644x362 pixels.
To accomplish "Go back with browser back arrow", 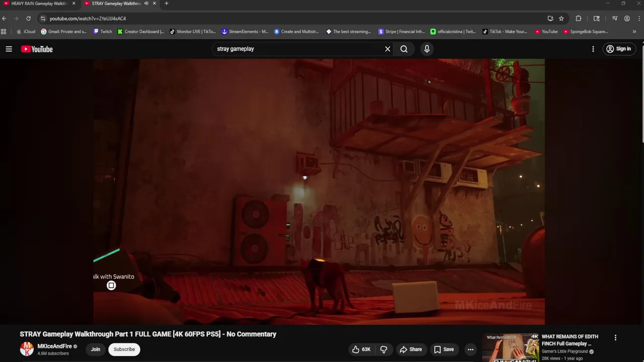I will point(5,19).
